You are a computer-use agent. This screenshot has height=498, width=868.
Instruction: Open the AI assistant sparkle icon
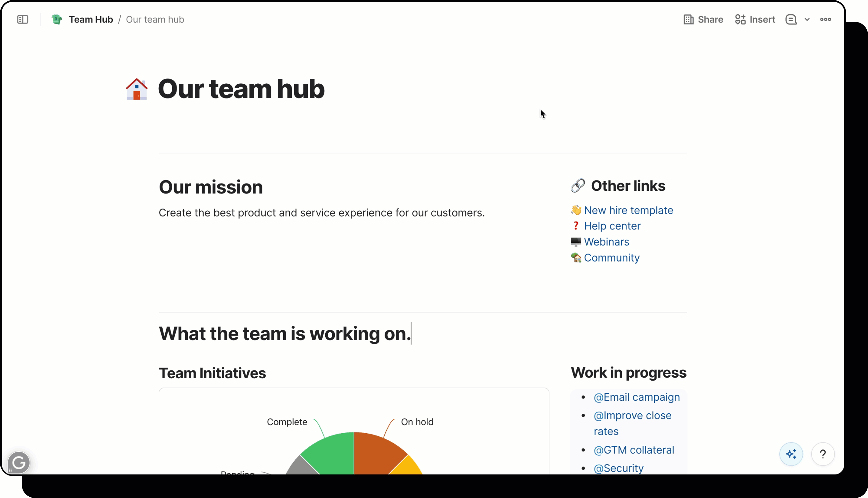pyautogui.click(x=791, y=454)
